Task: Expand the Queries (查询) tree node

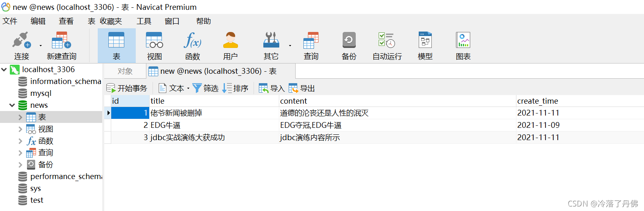Action: point(20,153)
